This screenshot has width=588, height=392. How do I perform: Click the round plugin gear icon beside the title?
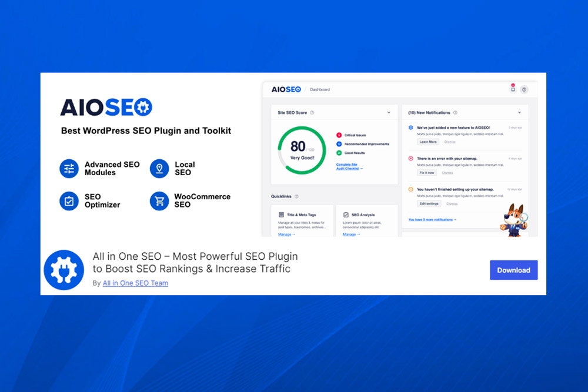tap(64, 270)
